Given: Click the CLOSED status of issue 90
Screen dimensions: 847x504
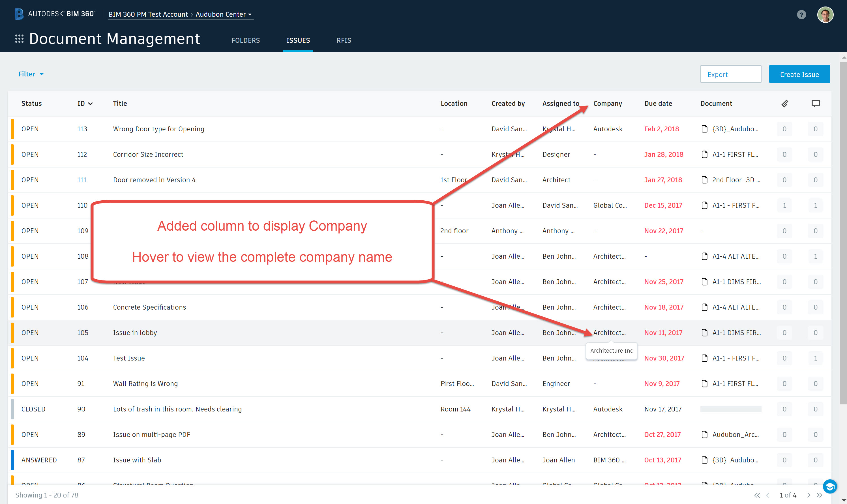Looking at the screenshot, I should point(33,409).
